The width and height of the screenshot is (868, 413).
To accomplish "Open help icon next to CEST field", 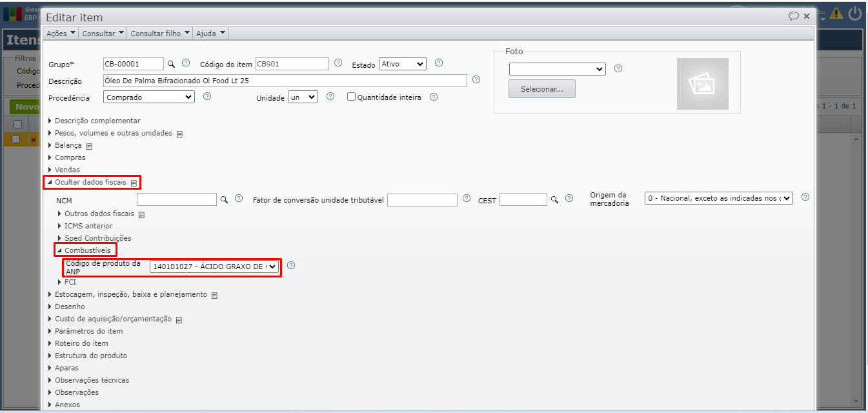I will click(569, 199).
